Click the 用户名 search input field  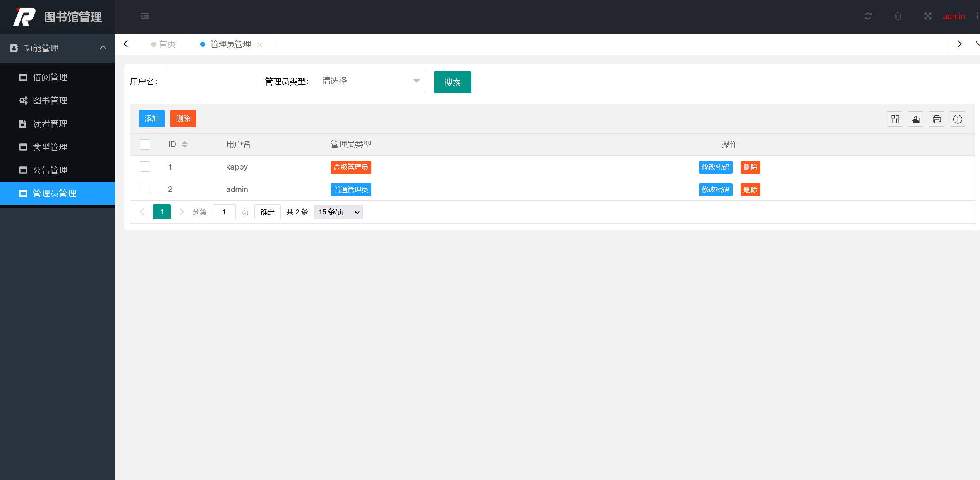coord(211,81)
